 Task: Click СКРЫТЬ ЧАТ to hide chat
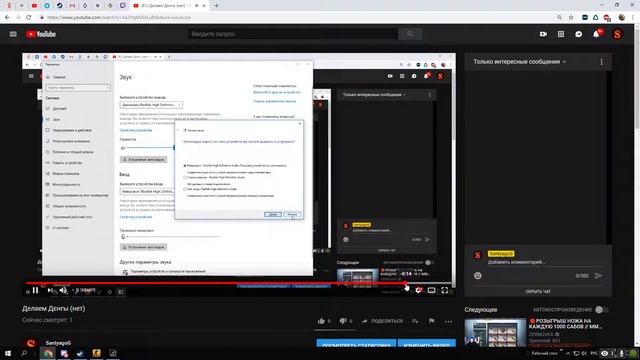pyautogui.click(x=538, y=292)
